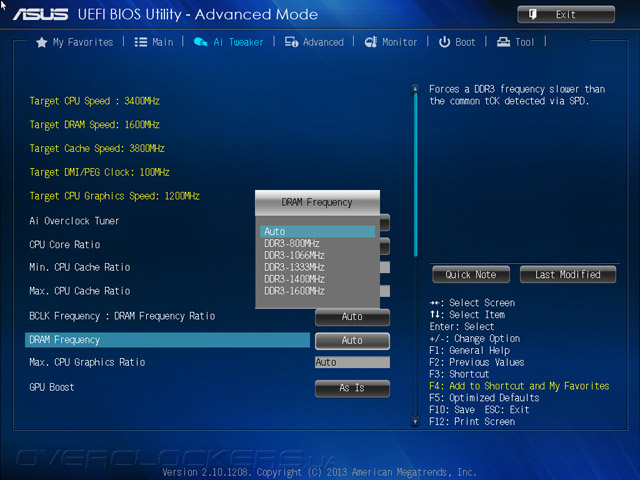Viewport: 640px width, 480px height.
Task: Click F12: Print Screen hint
Action: pyautogui.click(x=472, y=422)
